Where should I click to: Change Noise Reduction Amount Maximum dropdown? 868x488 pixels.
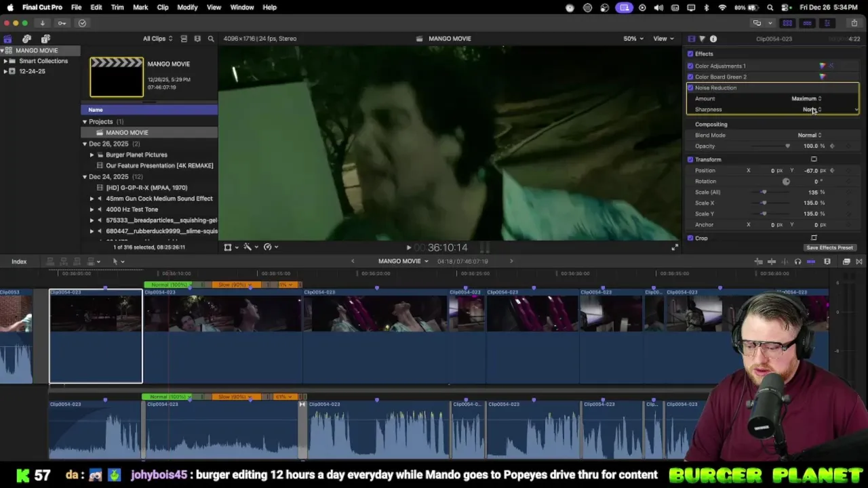point(806,98)
